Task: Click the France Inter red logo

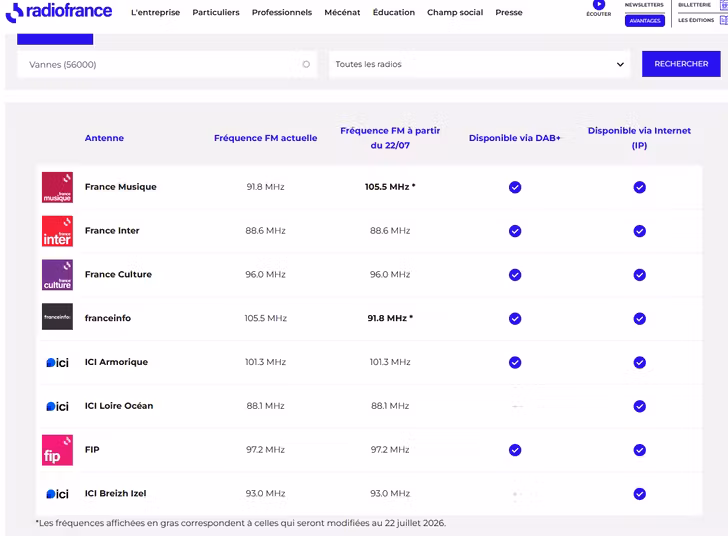Action: pyautogui.click(x=57, y=231)
